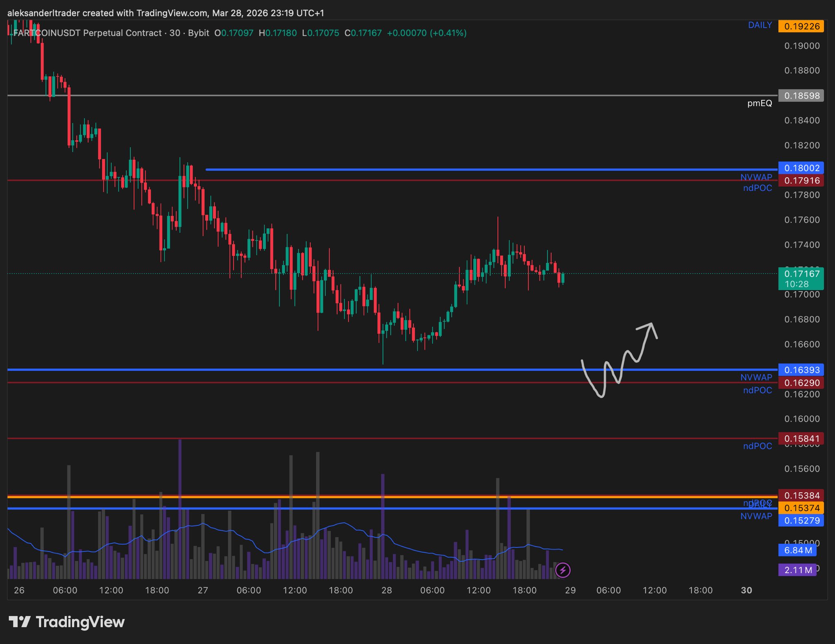Click the purple volume label 2.11 M

[797, 570]
